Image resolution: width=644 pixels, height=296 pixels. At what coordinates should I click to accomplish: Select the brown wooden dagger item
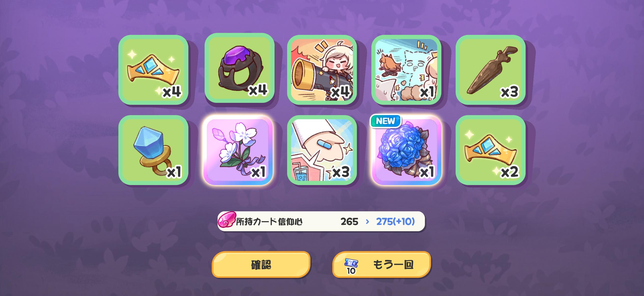click(490, 70)
